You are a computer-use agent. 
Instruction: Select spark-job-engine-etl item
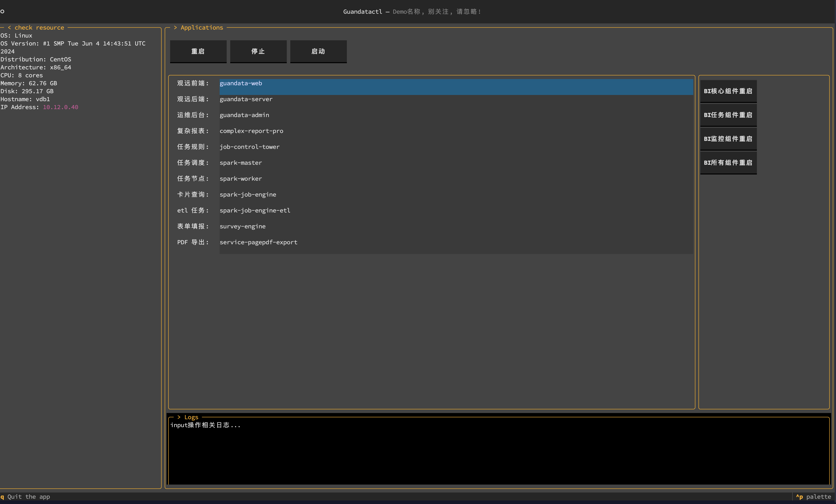click(255, 210)
